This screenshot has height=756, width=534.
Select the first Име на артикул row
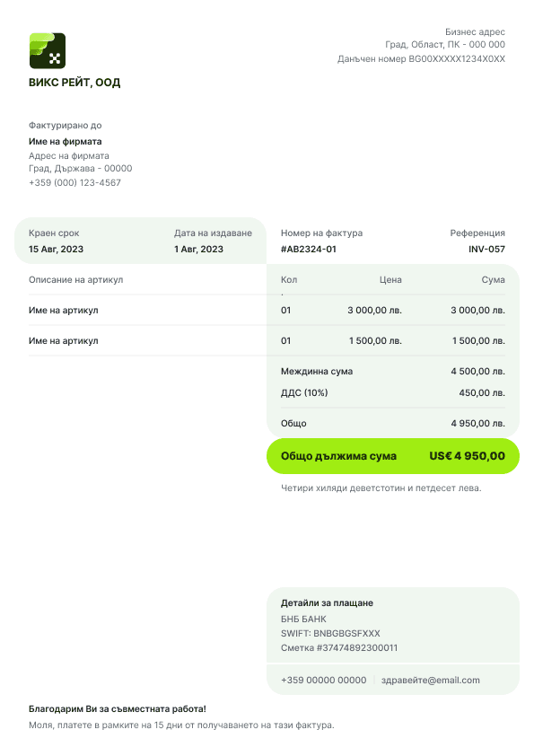267,310
